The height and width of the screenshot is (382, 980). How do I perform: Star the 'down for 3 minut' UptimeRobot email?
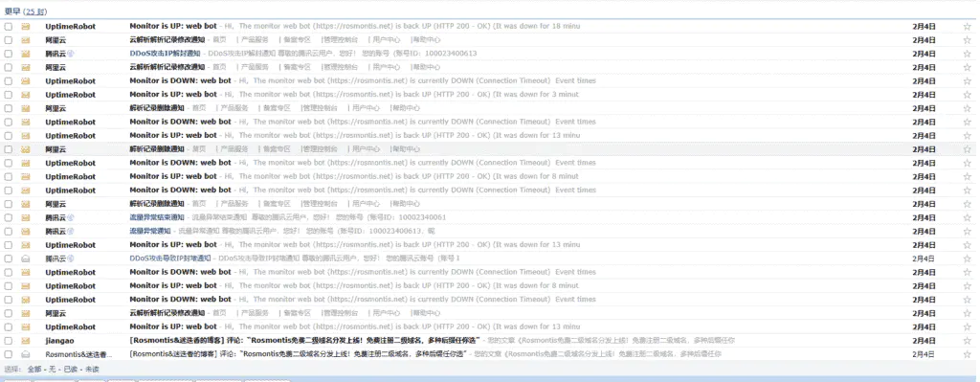pos(967,95)
